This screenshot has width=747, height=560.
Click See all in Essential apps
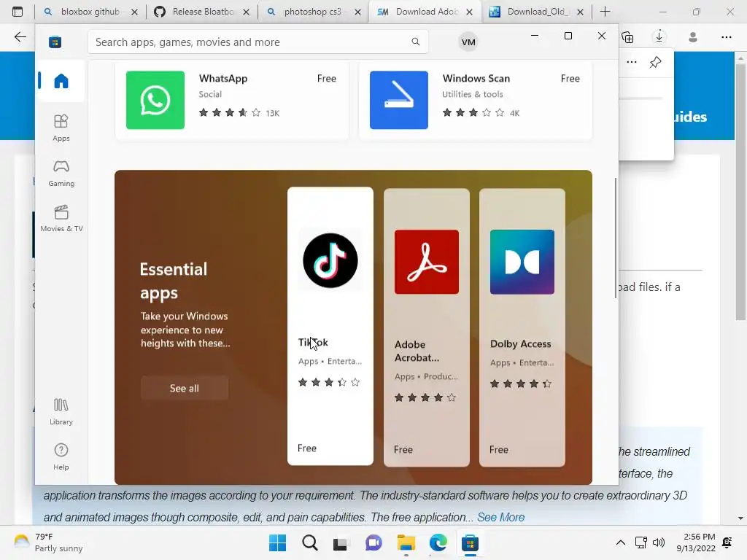(x=185, y=388)
